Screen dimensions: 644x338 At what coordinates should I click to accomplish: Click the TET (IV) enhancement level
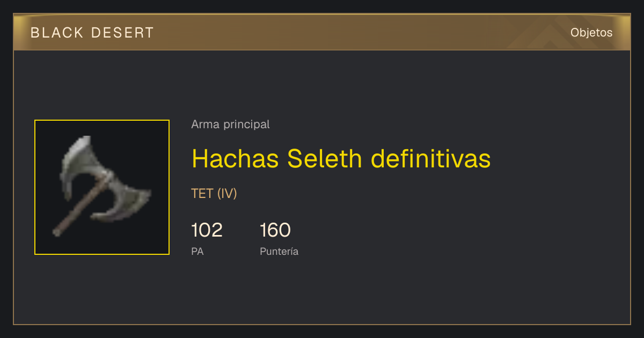pyautogui.click(x=214, y=194)
